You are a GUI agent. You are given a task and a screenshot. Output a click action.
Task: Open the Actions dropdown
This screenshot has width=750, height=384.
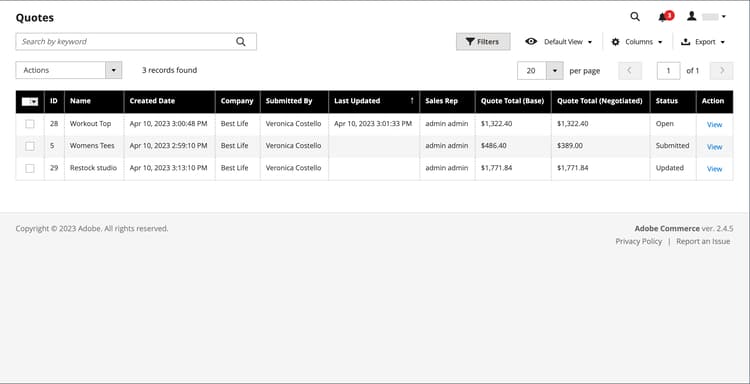point(68,70)
